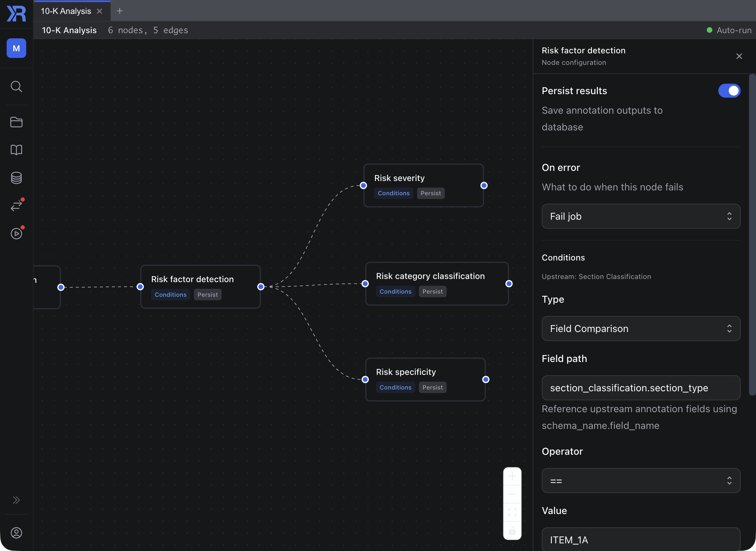Edit the Value field containing ITEM_1A
Screen dimensions: 756x551
(640, 539)
